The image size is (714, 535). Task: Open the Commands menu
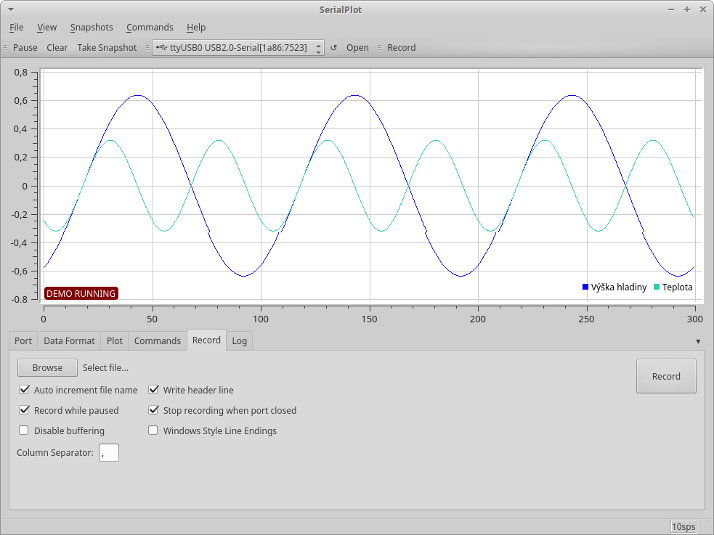150,27
